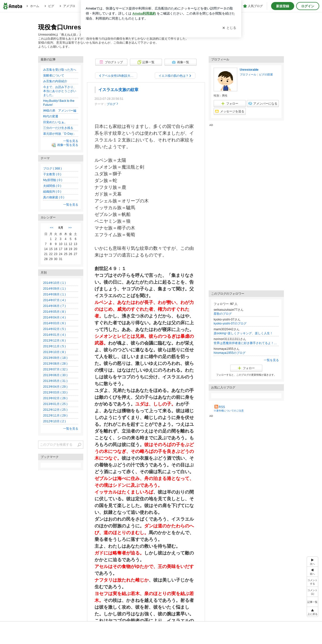Screen dimensions: 322x644
Task: Close the cookie notice with とじる
Action: 229,28
